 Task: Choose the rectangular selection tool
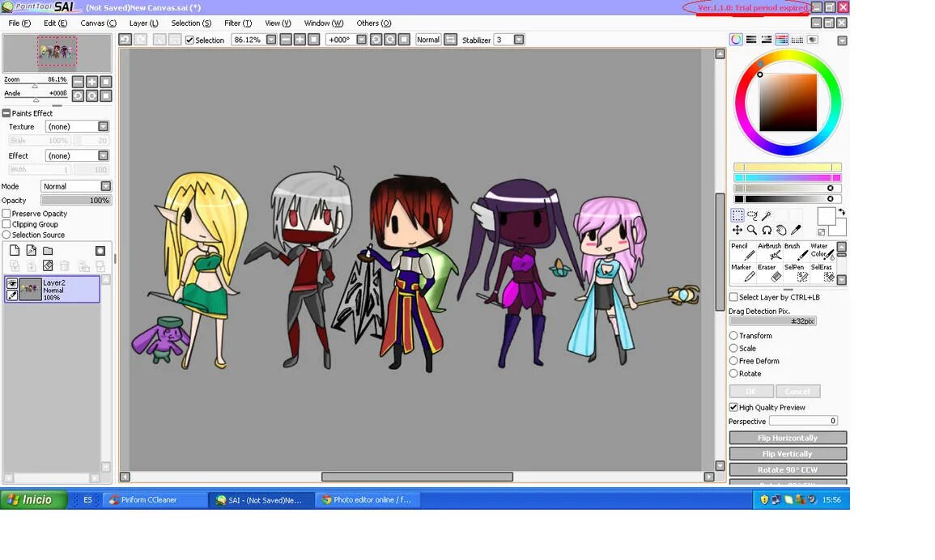737,216
